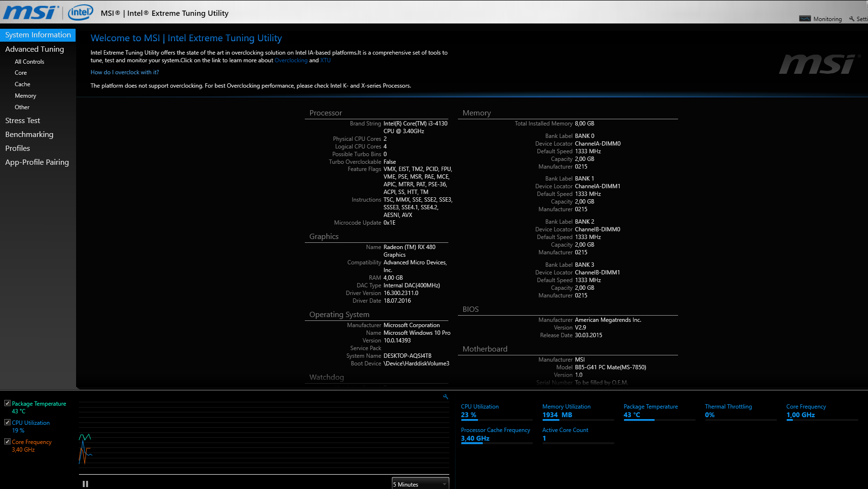Follow the XTU link
Screen dimensions: 868x489
[x=325, y=60]
